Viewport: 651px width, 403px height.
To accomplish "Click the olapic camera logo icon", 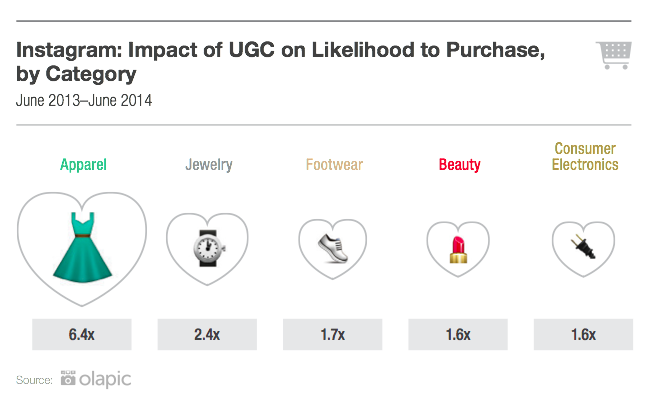I will (68, 378).
